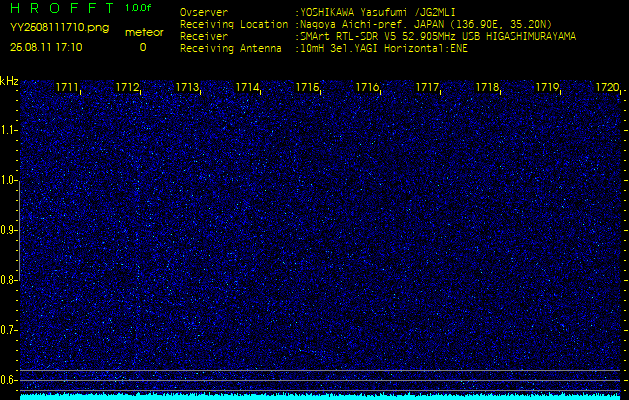Click the 1715 time marker
Screen dimensions: 629x400
(307, 87)
